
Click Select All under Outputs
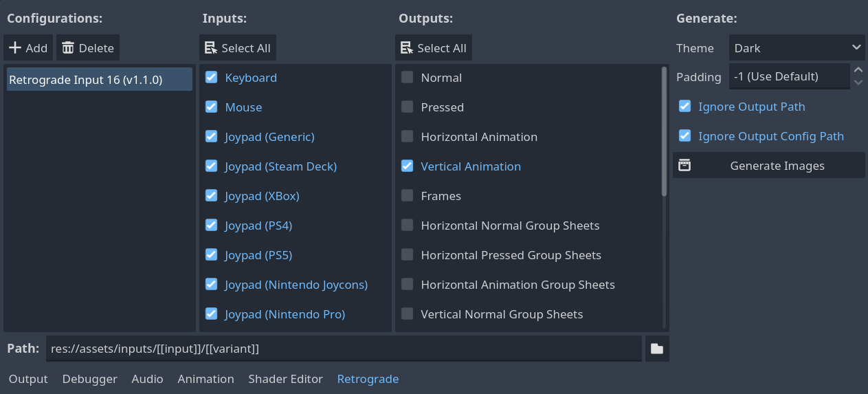tap(434, 48)
